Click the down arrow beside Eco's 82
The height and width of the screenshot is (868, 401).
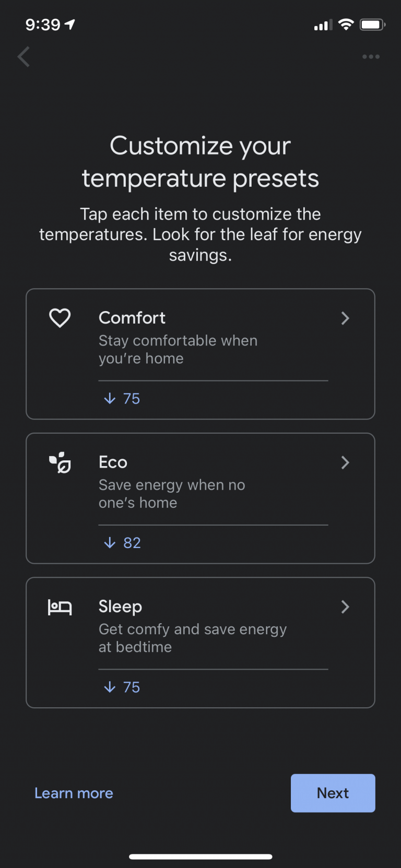click(x=109, y=542)
